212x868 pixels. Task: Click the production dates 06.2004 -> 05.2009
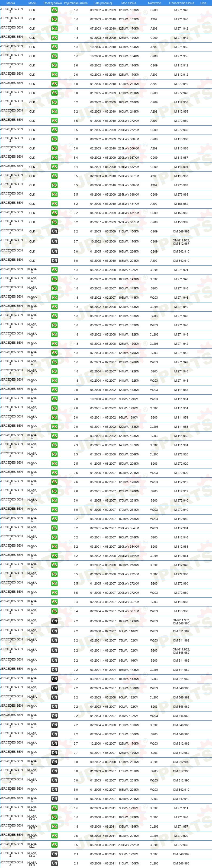103,167
